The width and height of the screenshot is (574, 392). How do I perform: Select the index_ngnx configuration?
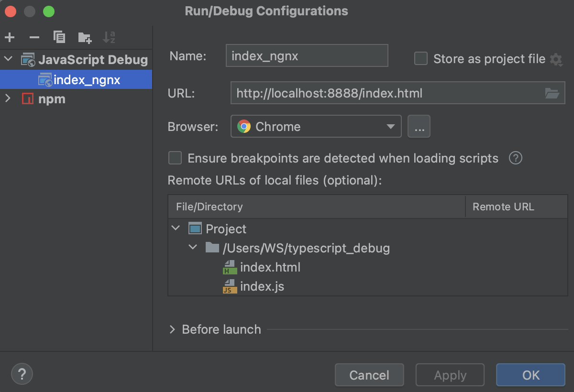tap(87, 80)
